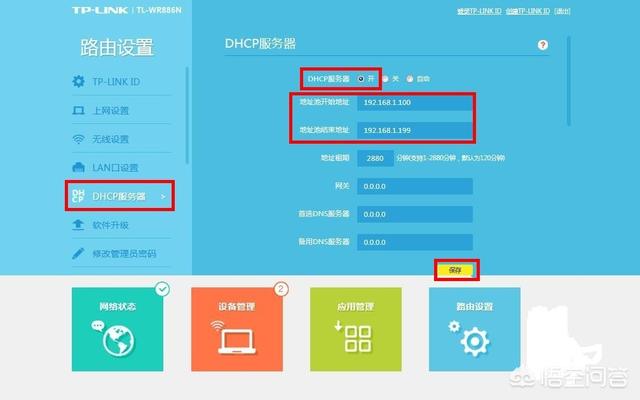Select the DHCP服务器 开 radio button
Viewport: 640px width, 400px height.
(360, 77)
